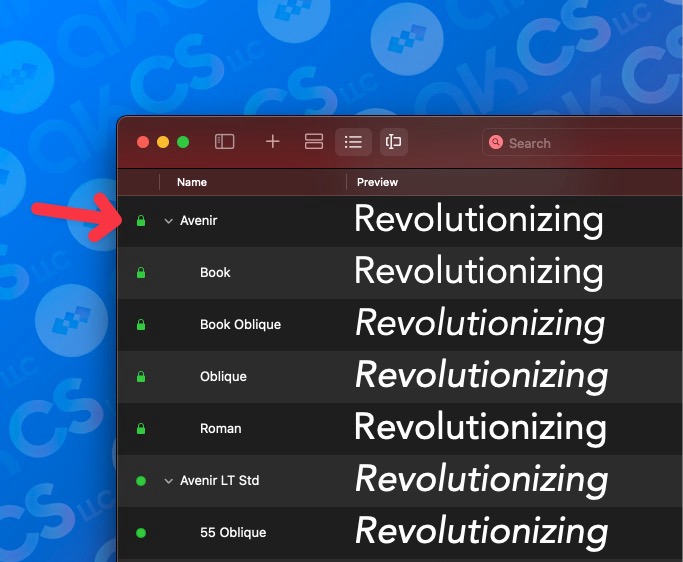This screenshot has width=683, height=562.
Task: Click lock icon on Book row
Action: pos(141,272)
